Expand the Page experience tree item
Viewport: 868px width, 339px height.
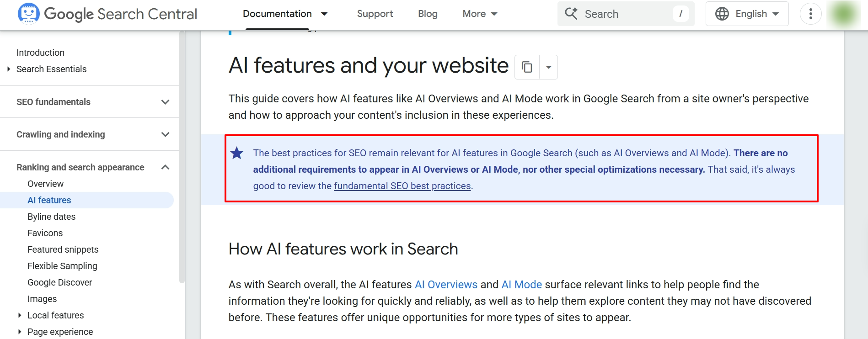pos(20,332)
